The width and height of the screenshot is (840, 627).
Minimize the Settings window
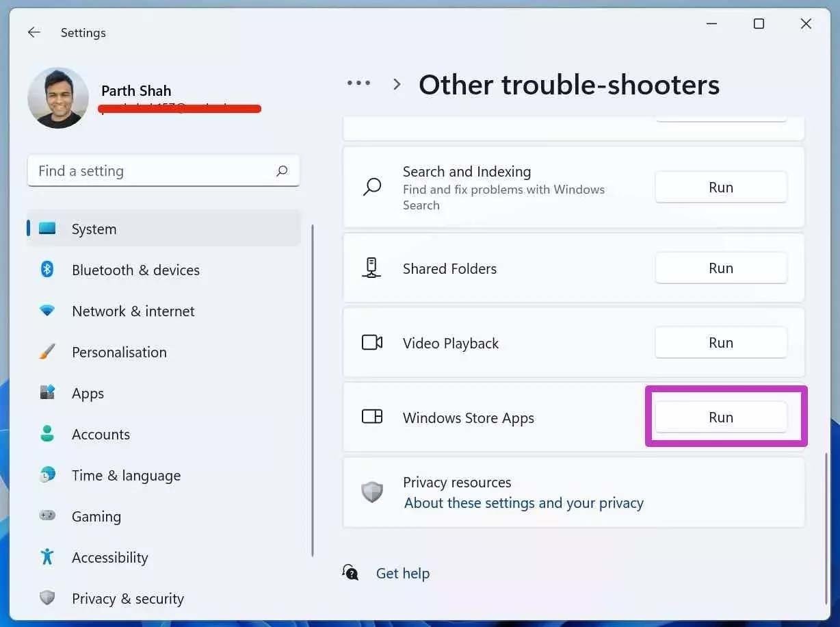point(711,24)
